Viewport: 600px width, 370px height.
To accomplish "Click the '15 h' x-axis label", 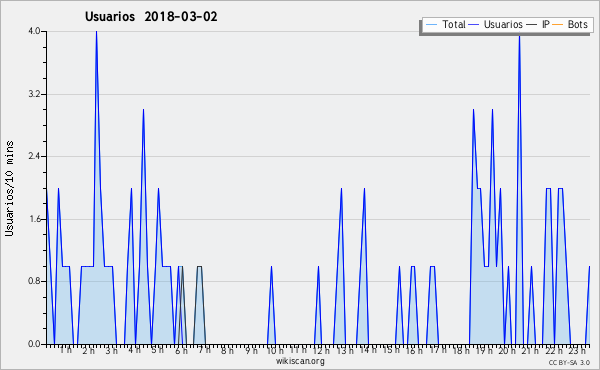I will pos(391,350).
